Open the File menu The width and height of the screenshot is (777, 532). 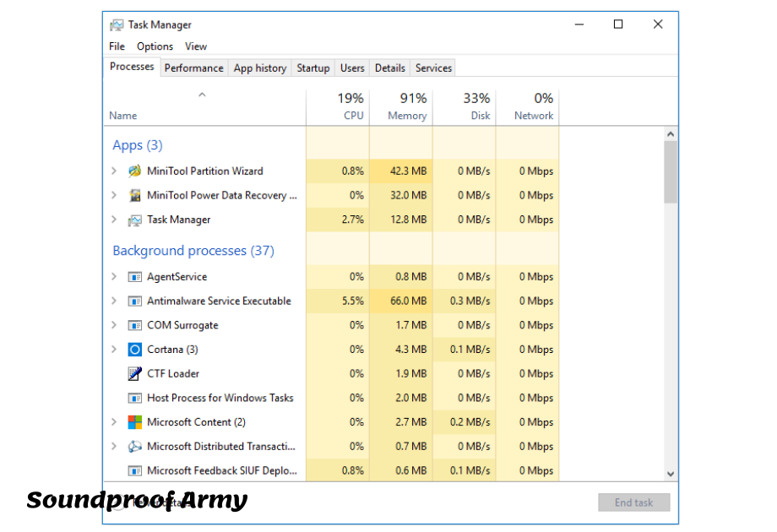pos(117,46)
